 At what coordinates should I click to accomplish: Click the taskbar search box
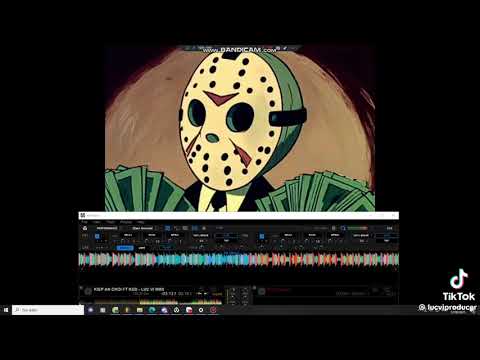tap(48, 310)
